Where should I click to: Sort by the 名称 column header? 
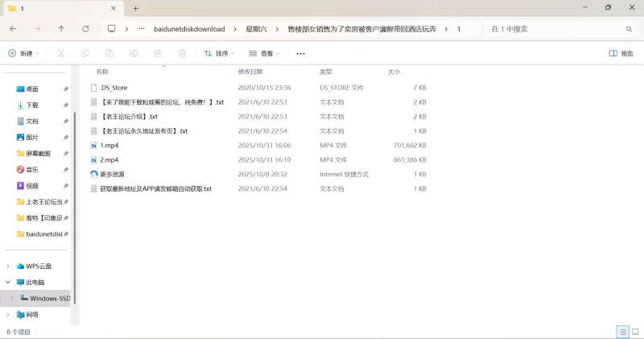pos(102,72)
